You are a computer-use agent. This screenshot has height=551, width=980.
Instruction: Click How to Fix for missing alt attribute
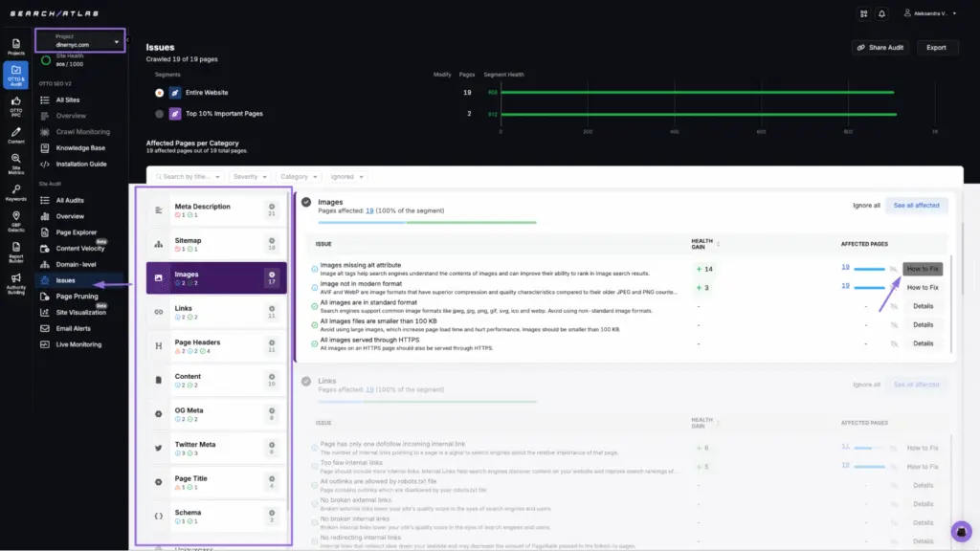point(923,270)
